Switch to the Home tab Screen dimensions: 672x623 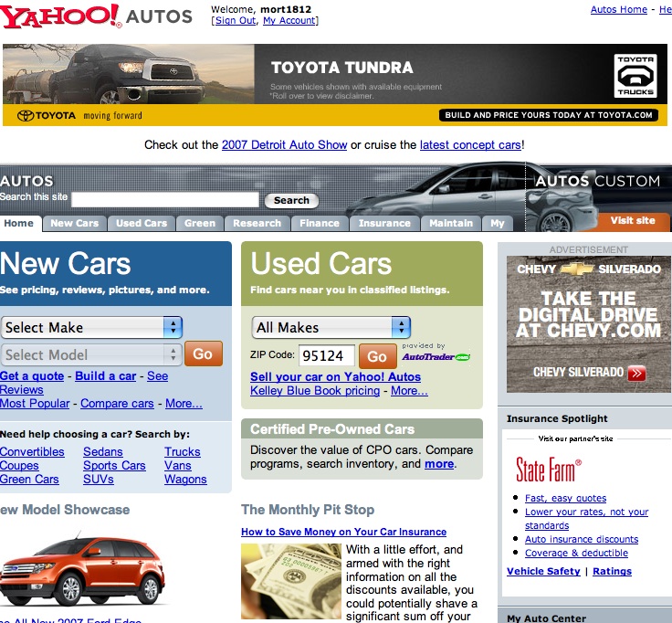19,224
